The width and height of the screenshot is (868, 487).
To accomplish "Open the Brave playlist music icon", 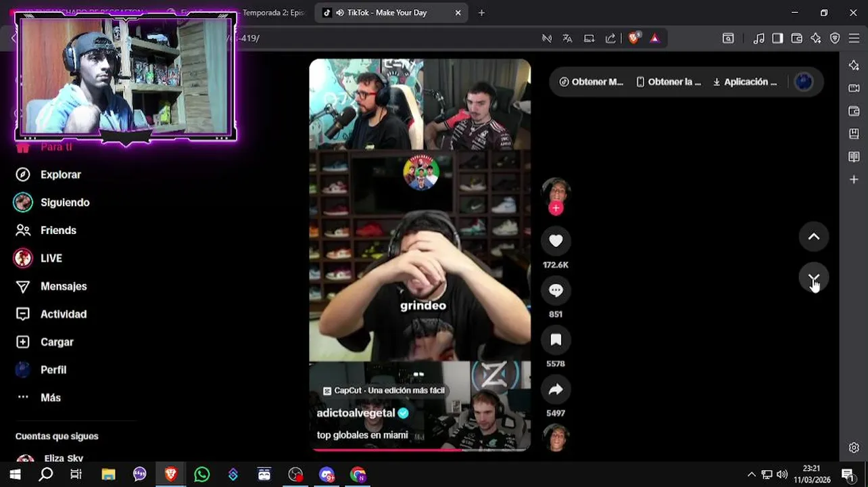I will click(759, 39).
